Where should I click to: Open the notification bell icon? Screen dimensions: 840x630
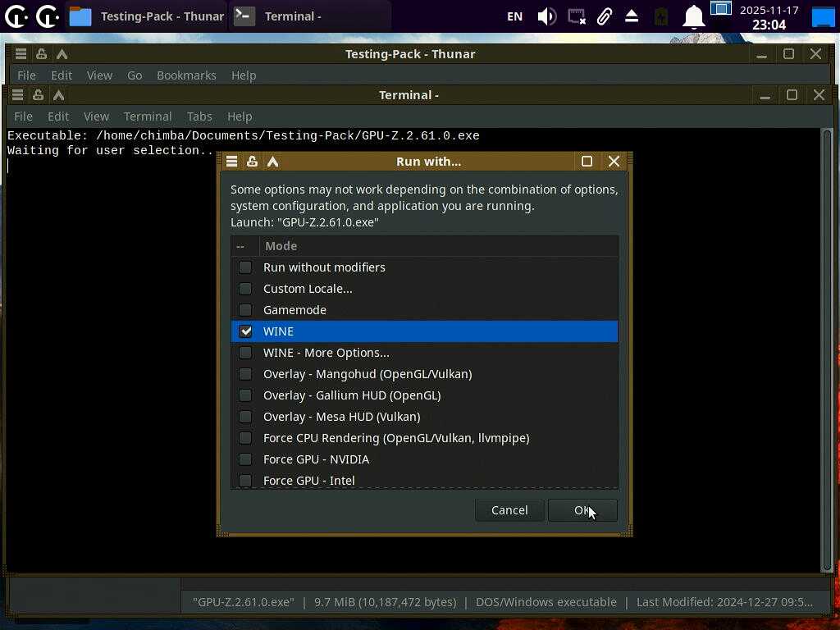[x=693, y=16]
